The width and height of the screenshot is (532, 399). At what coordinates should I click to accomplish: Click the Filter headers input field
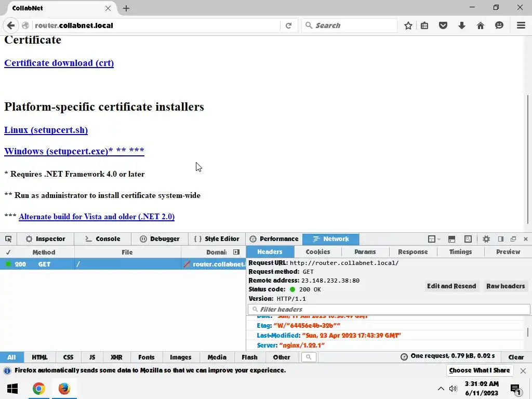point(389,309)
